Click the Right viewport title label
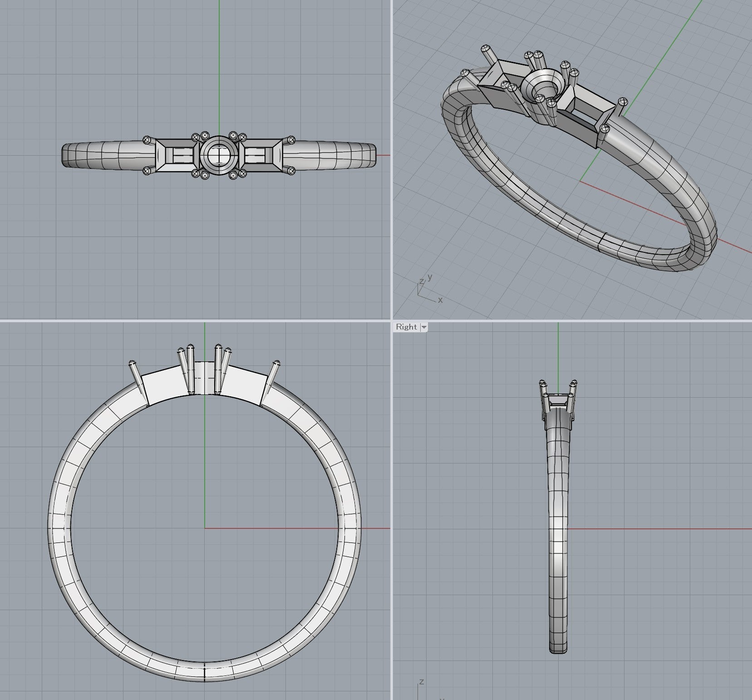Image resolution: width=752 pixels, height=700 pixels. (406, 327)
